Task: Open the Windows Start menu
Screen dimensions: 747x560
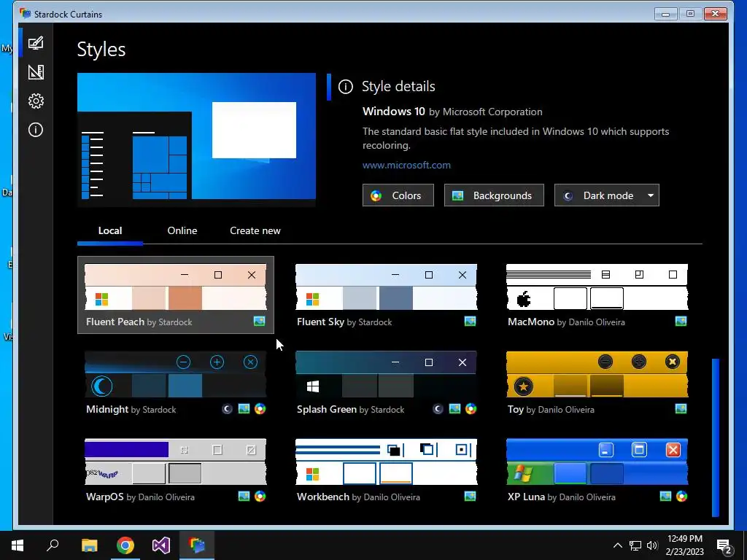Action: (x=18, y=545)
